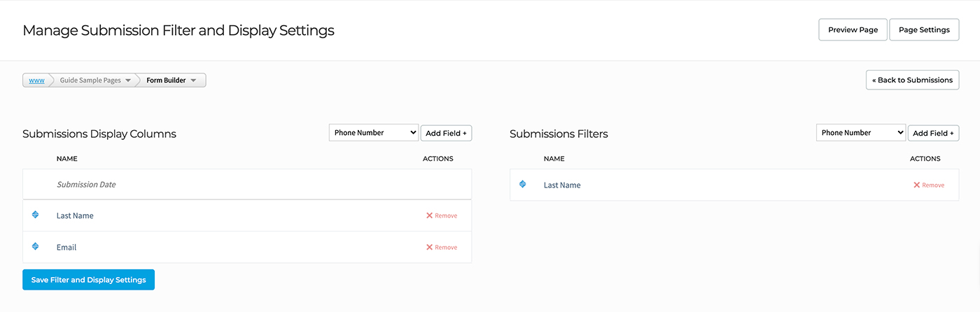
Task: Select the Submission Date row
Action: tap(86, 185)
